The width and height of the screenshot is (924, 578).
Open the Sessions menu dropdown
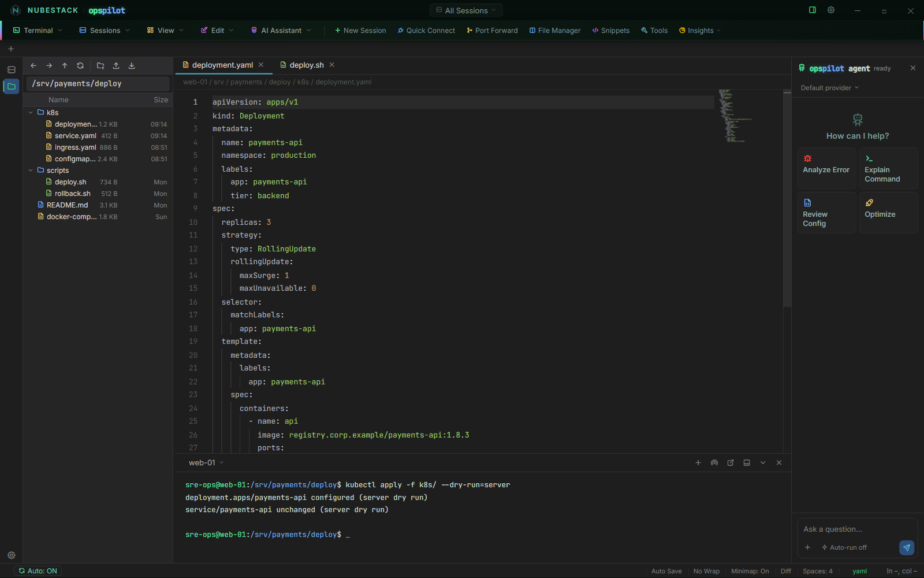(x=105, y=31)
